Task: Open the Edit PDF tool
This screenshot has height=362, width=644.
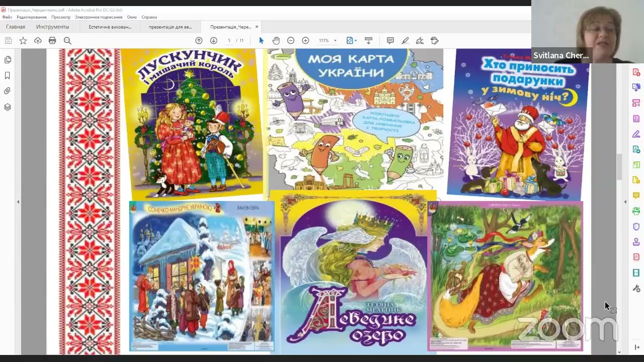Action: (636, 119)
